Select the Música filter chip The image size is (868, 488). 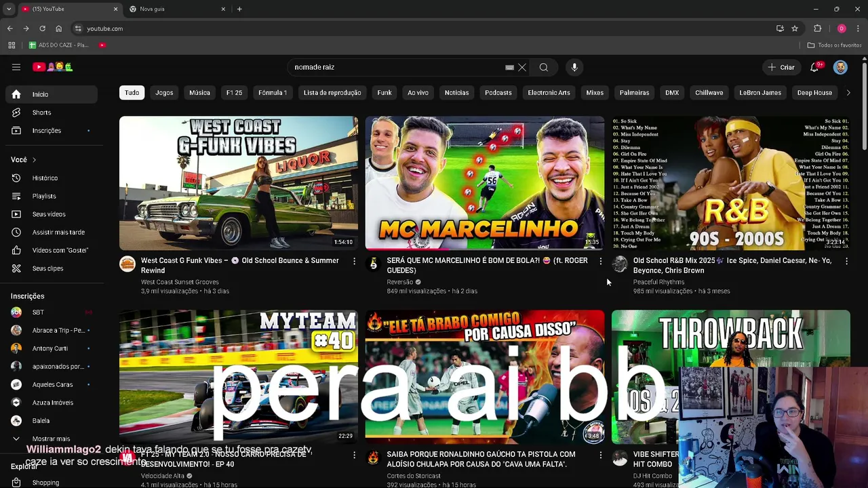[199, 93]
